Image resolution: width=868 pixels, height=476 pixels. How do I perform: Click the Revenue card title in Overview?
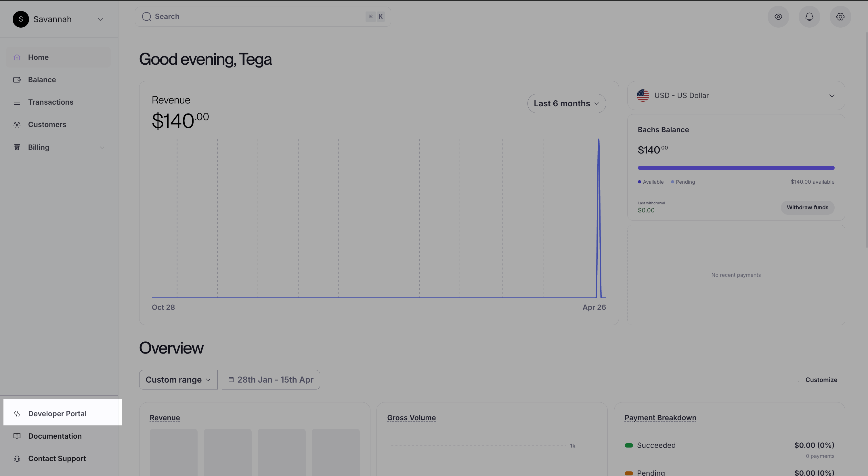click(x=165, y=418)
